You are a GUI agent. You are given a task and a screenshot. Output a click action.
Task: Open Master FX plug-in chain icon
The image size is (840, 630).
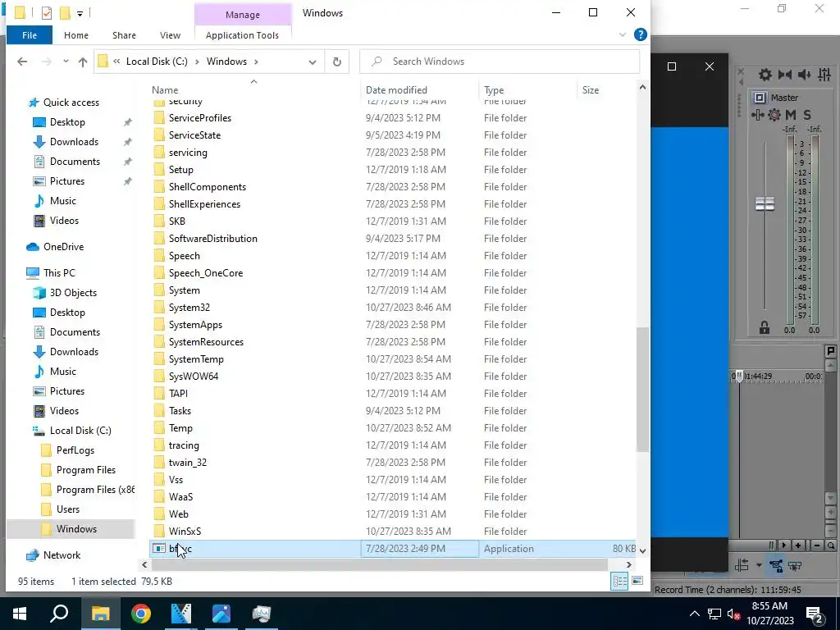(x=757, y=115)
